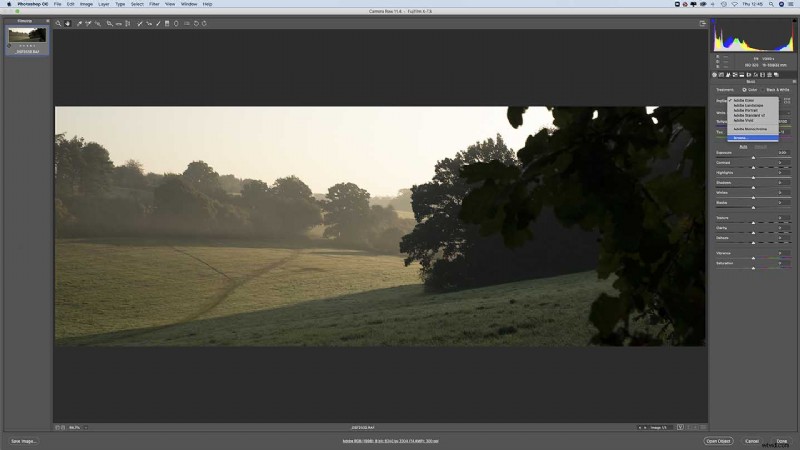
Task: Click the Cancel button
Action: pos(752,441)
